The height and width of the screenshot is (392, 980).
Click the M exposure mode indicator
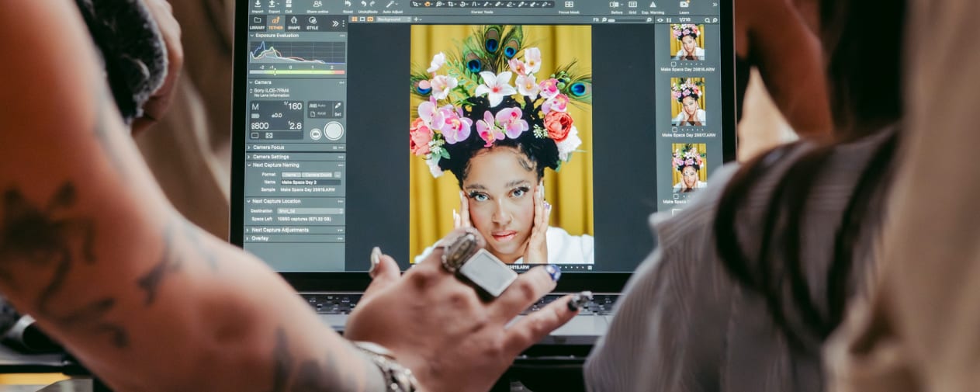[x=255, y=107]
